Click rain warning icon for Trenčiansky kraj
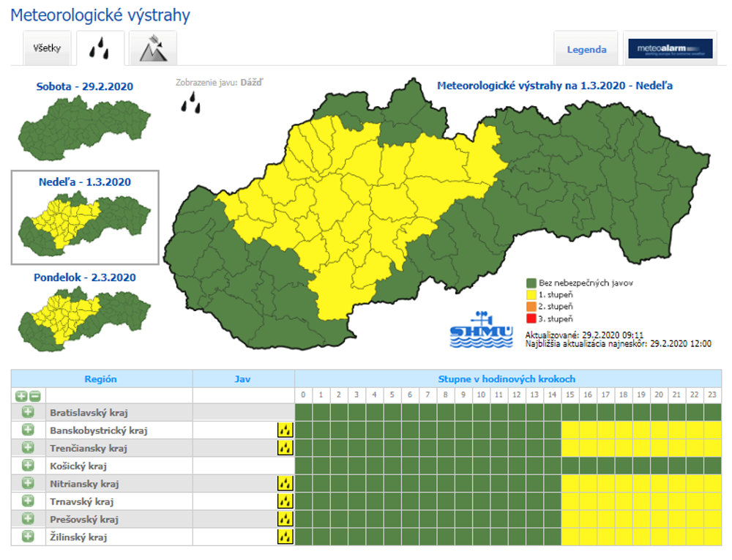 pyautogui.click(x=285, y=448)
